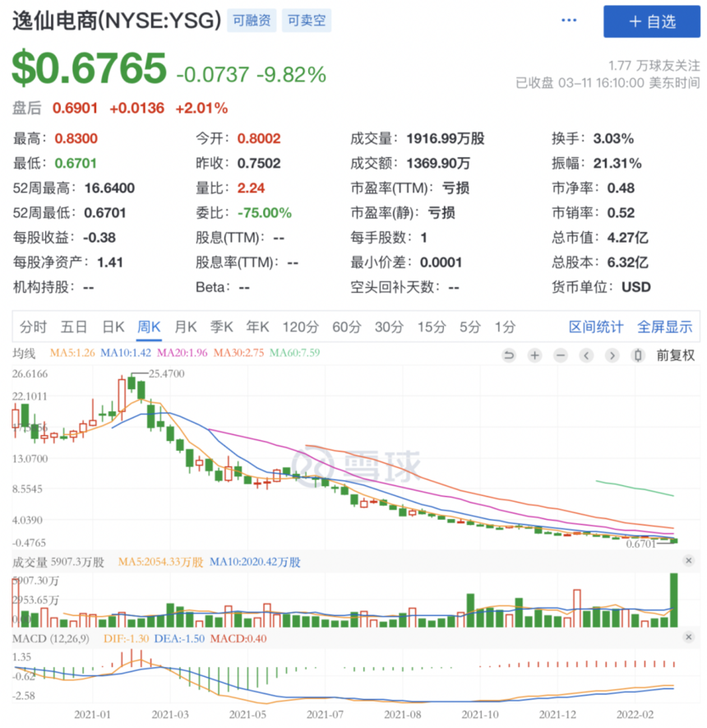The height and width of the screenshot is (728, 707).
Task: Select the 30分 interval tab
Action: (x=389, y=327)
